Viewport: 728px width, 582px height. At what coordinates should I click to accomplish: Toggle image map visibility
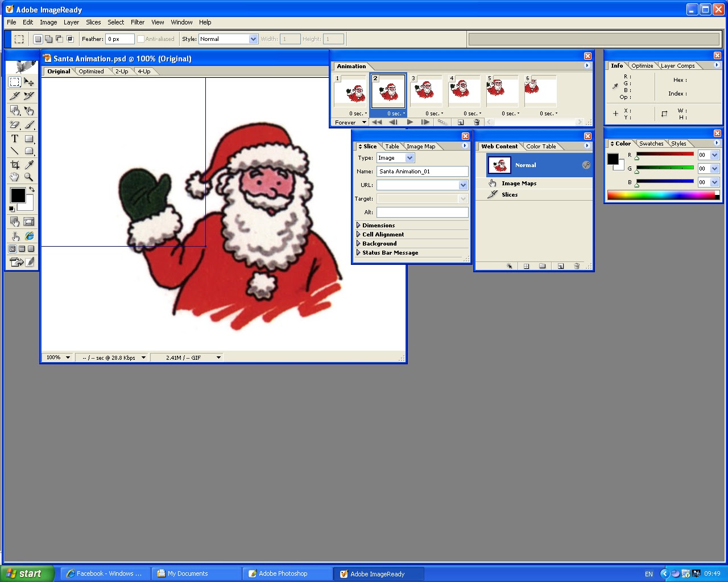[15, 222]
